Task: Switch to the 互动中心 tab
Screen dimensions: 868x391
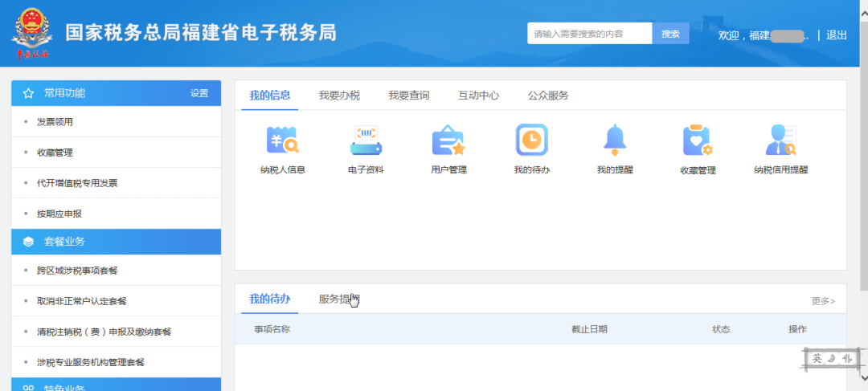Action: (x=479, y=95)
